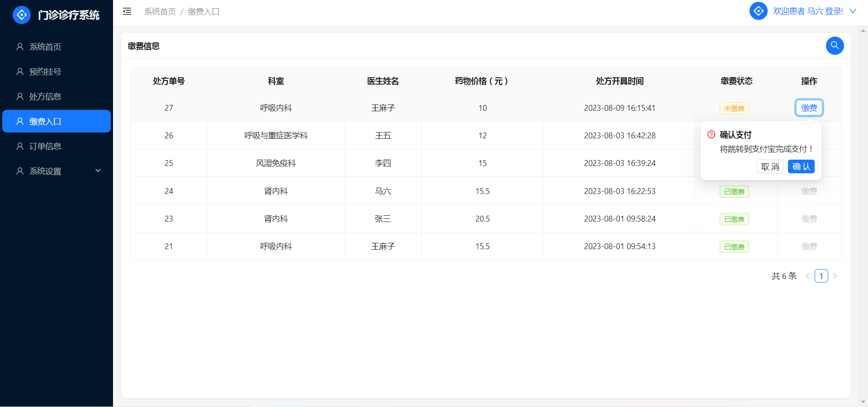Cancel the payment with 取消 button
Screen dimensions: 868x407
tap(770, 166)
